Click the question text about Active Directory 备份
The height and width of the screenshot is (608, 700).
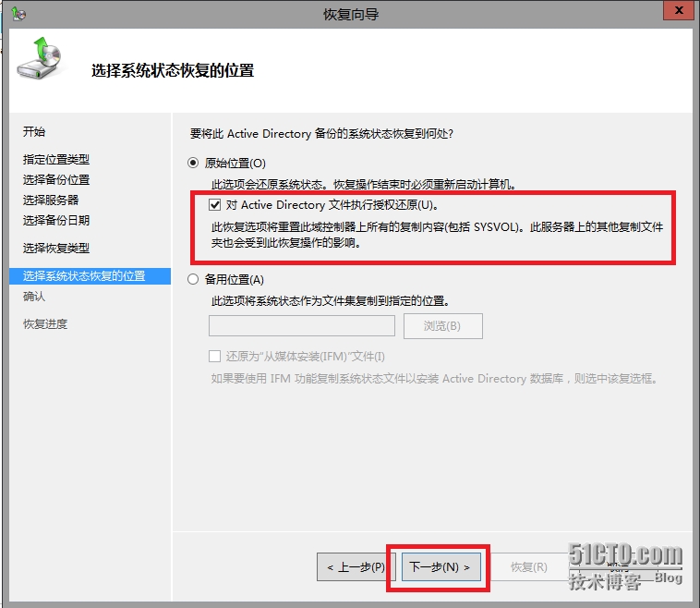tap(321, 134)
